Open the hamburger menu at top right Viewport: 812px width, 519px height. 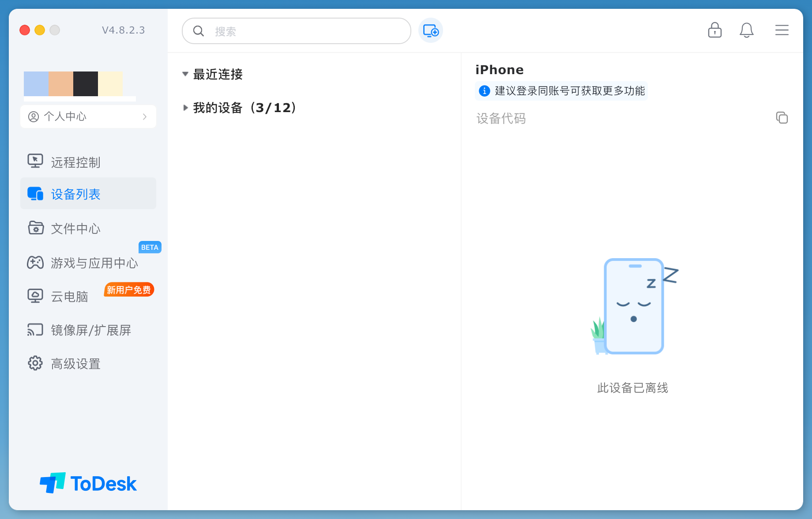pos(782,30)
